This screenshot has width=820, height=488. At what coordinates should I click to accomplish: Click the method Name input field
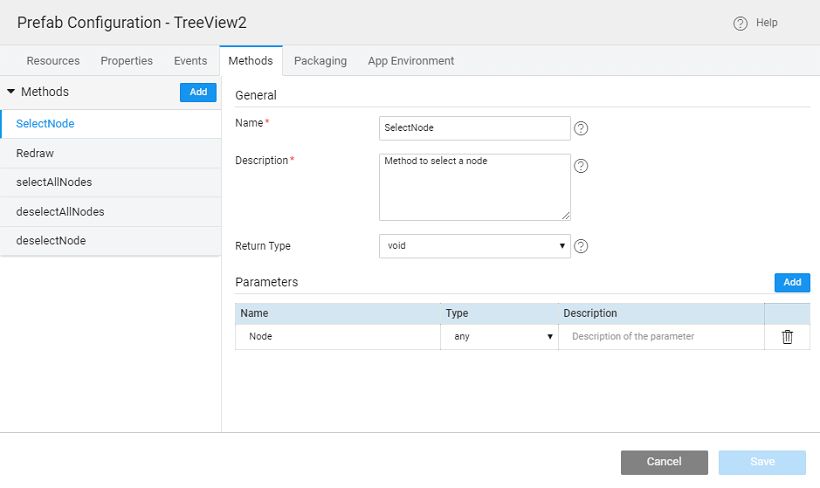pyautogui.click(x=474, y=128)
